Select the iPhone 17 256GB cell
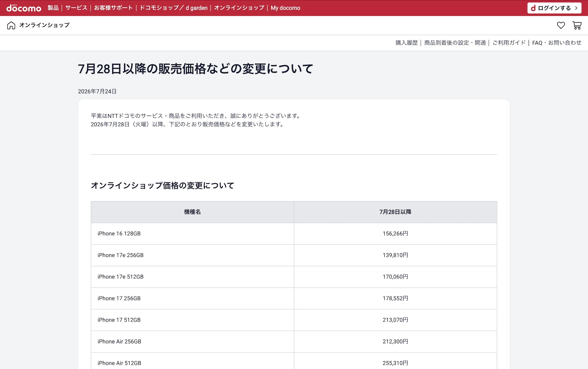588x369 pixels. coord(192,298)
